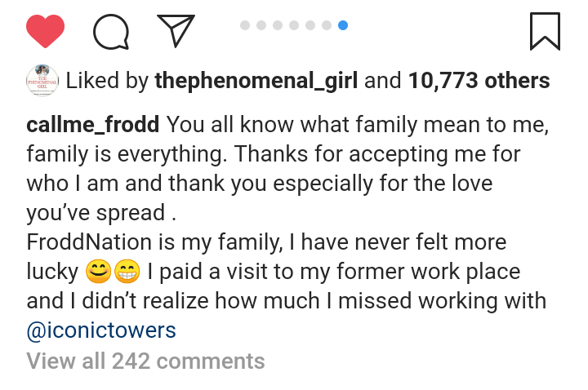The image size is (588, 390).
Task: Open the @iconictowers mention
Action: coord(101,330)
